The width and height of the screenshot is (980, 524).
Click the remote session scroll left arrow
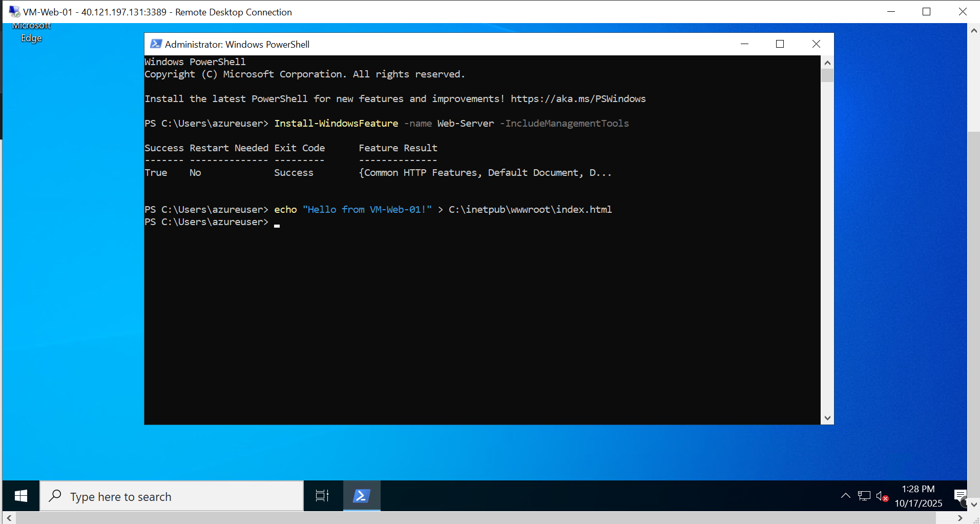[x=9, y=518]
